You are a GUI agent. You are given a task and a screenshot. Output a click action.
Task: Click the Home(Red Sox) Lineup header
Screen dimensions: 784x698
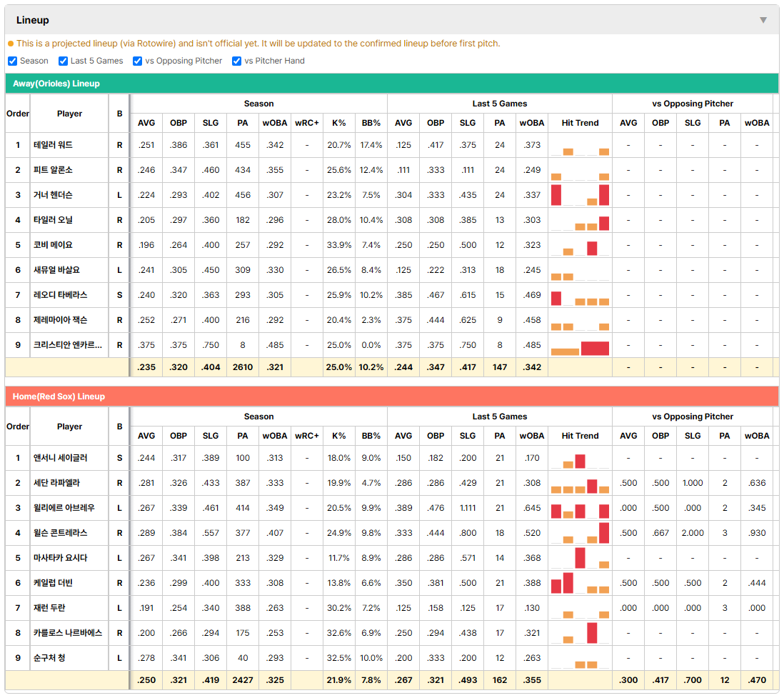(391, 397)
